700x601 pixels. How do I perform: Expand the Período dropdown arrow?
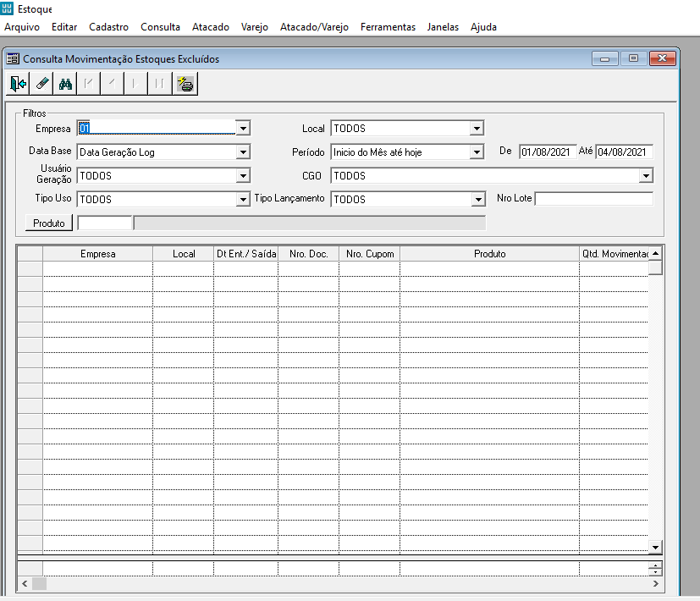[477, 152]
